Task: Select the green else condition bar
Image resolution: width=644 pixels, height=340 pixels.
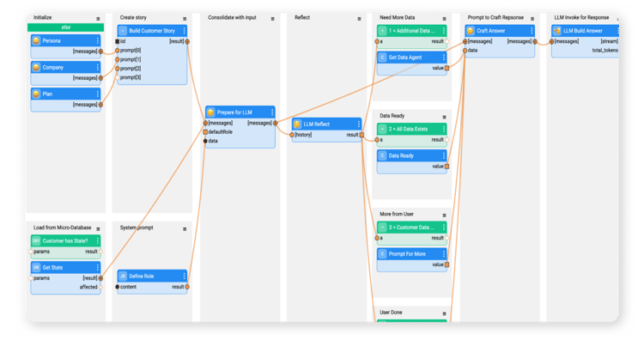Action: coord(66,27)
